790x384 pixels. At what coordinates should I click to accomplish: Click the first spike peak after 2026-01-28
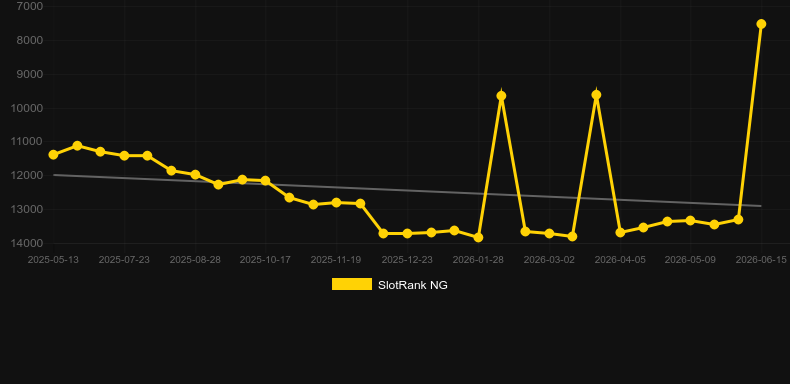(x=501, y=96)
